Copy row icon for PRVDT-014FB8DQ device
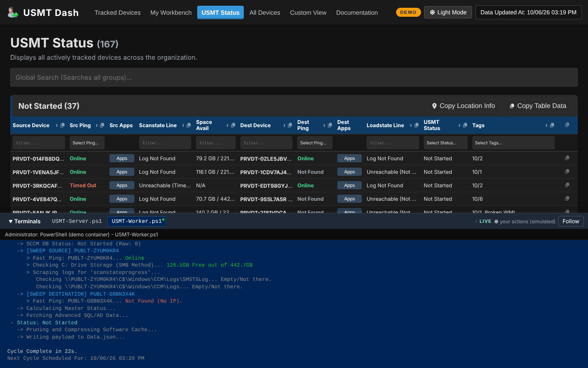 (567, 158)
